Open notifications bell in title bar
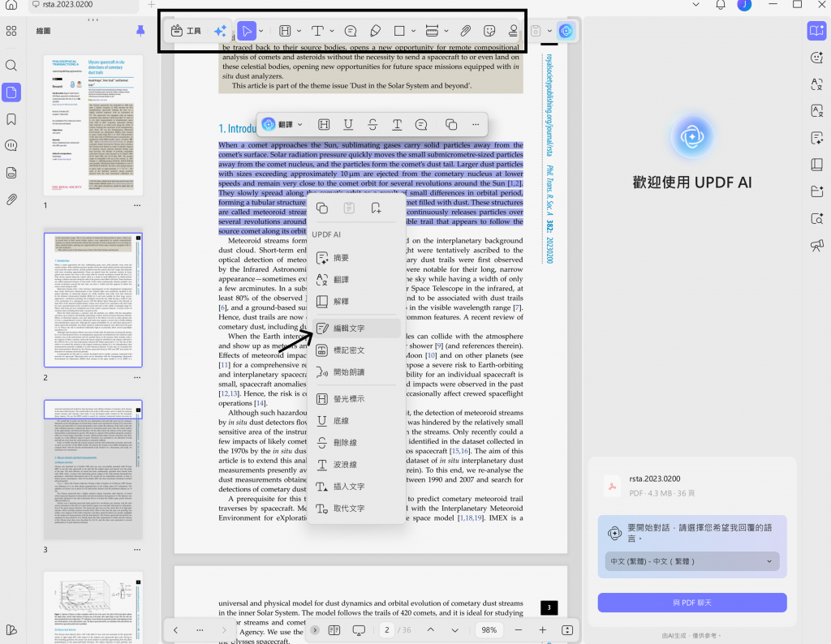The height and width of the screenshot is (644, 831). (721, 5)
